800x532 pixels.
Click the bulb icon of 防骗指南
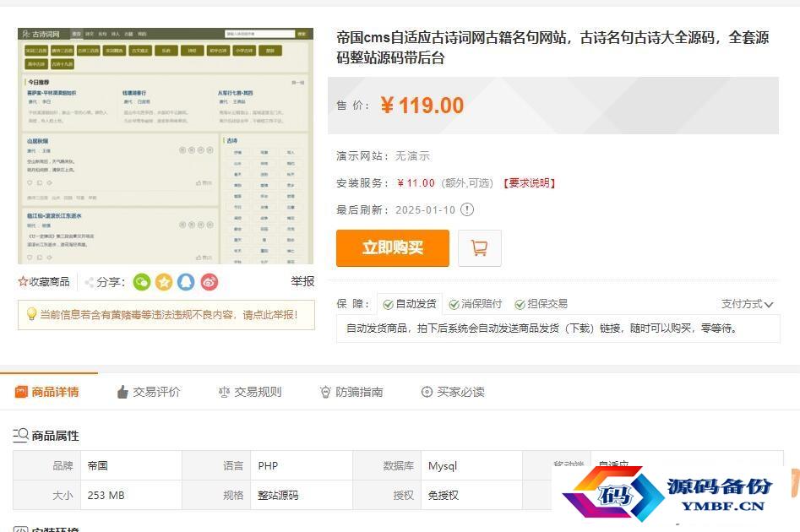325,392
